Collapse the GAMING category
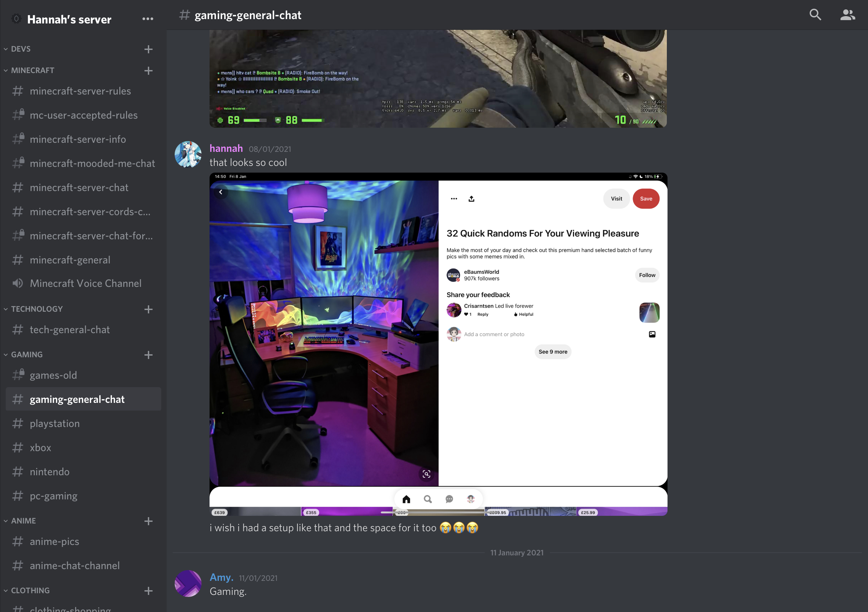Screen dimensions: 868x612 click(26, 355)
